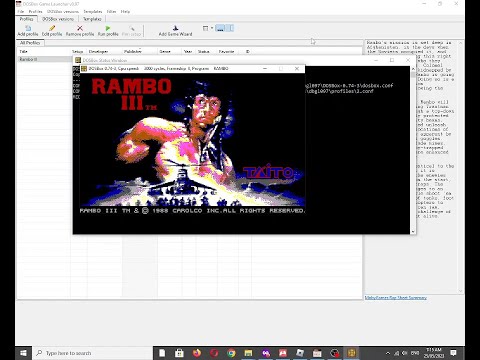Sort by the Developer column header
The image size is (480, 360).
[x=104, y=52]
